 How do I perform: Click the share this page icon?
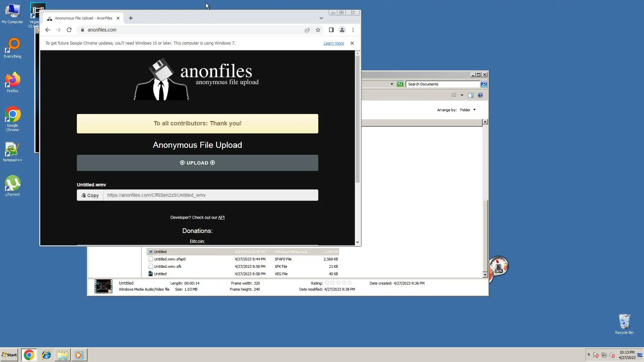coord(307,30)
